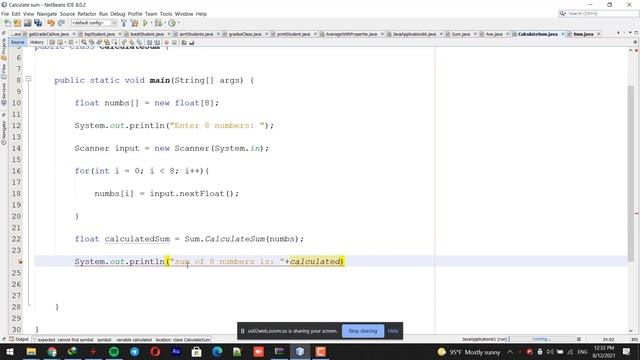Click the Debug Project toolbar icon

point(158,23)
